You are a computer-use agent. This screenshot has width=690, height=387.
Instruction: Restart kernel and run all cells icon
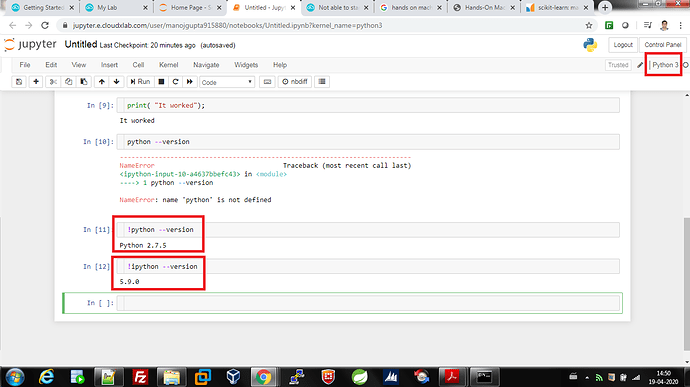tap(190, 82)
